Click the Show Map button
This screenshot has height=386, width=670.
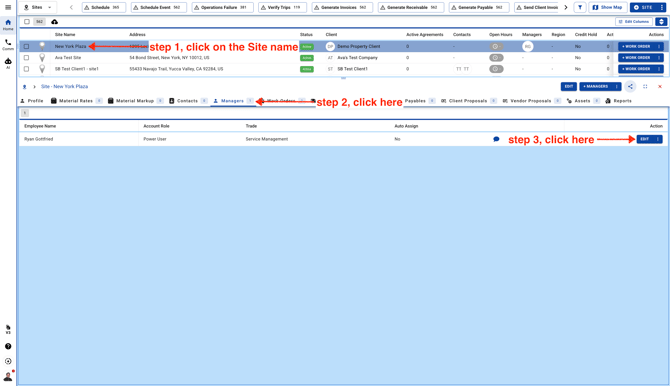pos(608,7)
